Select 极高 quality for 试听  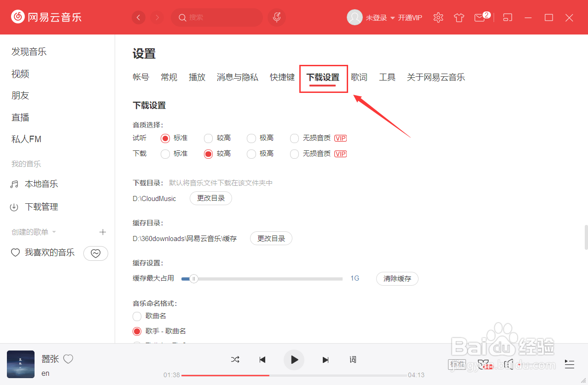[x=251, y=138]
